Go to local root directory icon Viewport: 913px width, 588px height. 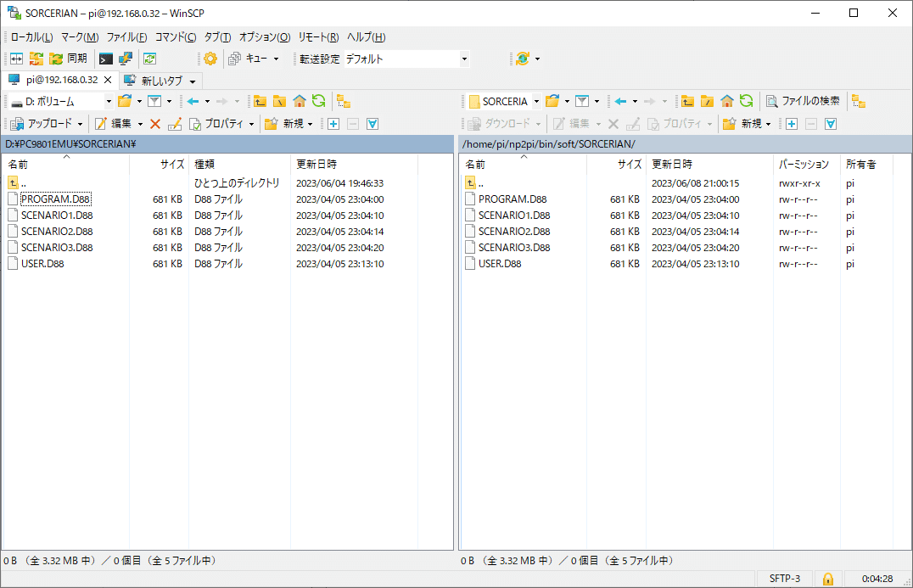(x=279, y=101)
